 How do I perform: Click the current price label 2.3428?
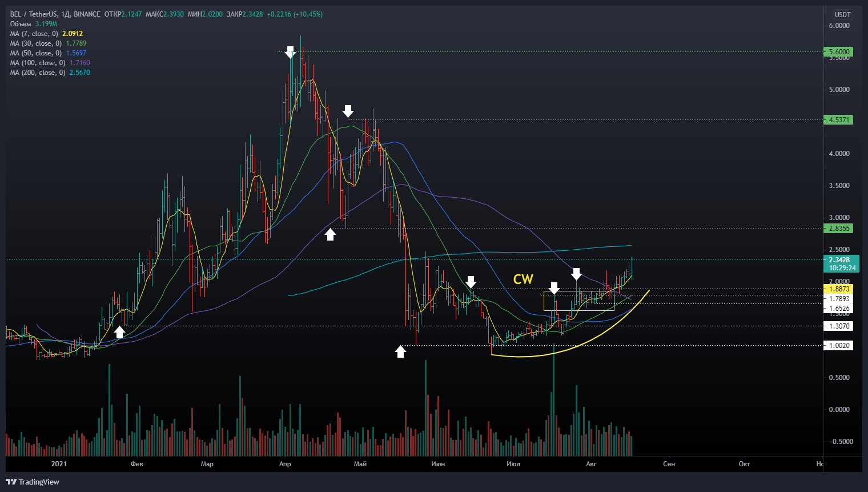[x=839, y=260]
